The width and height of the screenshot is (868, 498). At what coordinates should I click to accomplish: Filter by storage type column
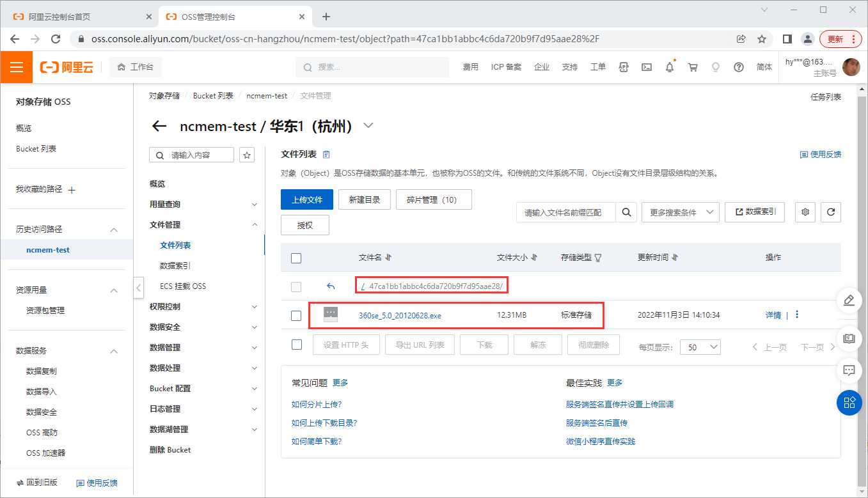click(598, 258)
